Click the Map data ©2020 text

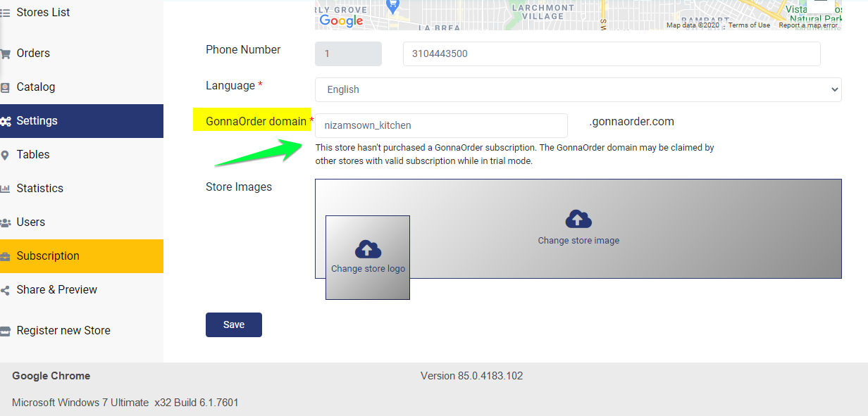693,25
